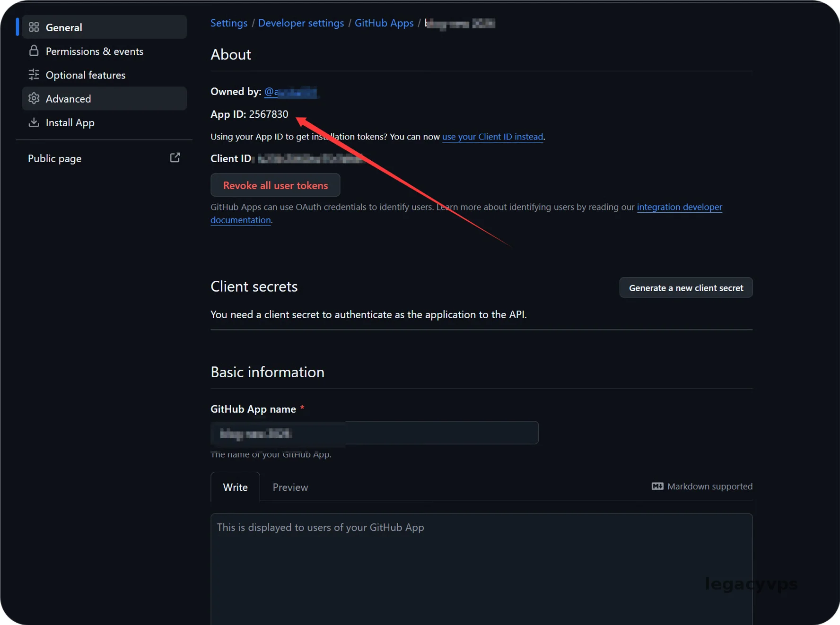Click the download icon beside Install App
Image resolution: width=840 pixels, height=625 pixels.
coord(34,122)
